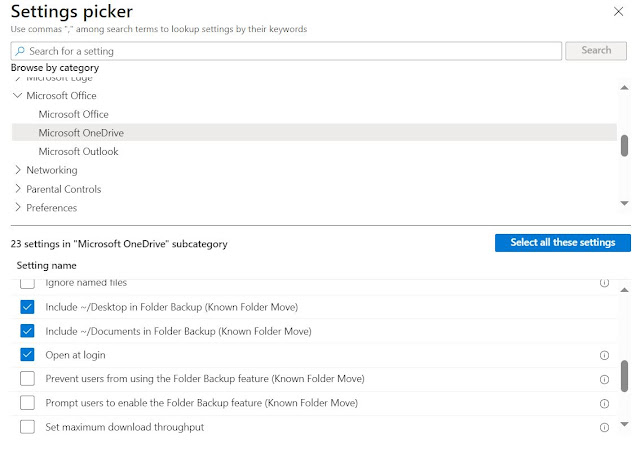Open the Preferences category label
This screenshot has height=461, width=640.
51,208
